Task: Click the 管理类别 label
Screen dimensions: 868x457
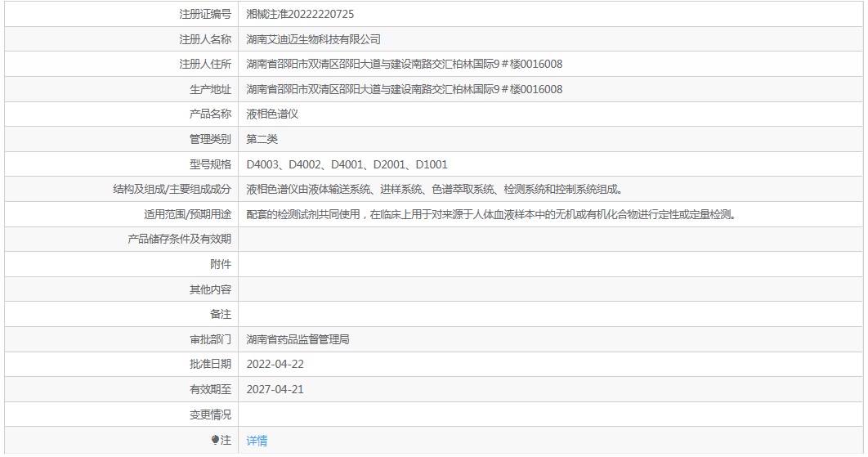Action: coord(210,139)
